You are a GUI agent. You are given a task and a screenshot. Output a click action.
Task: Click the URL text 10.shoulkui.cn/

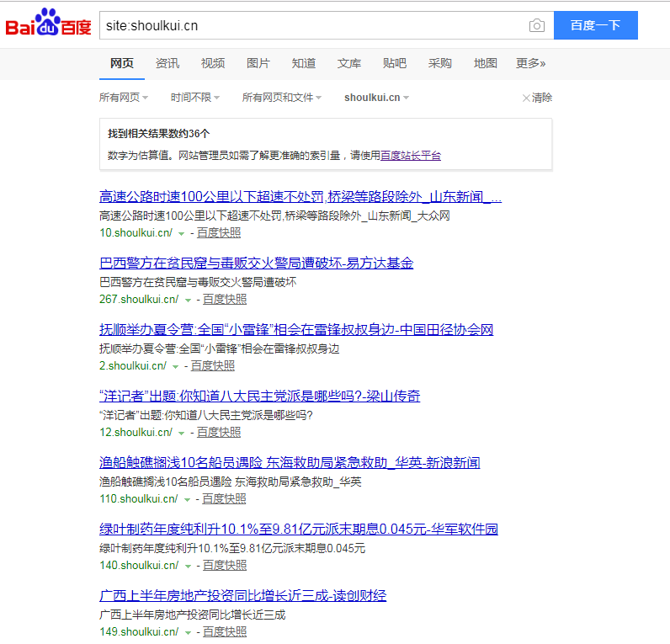click(136, 233)
